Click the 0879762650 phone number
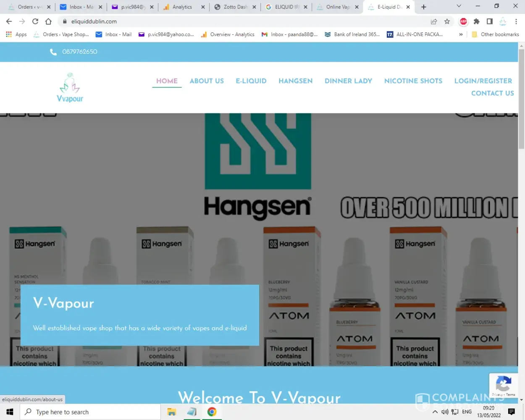Viewport: 525px width, 420px height. (x=80, y=52)
